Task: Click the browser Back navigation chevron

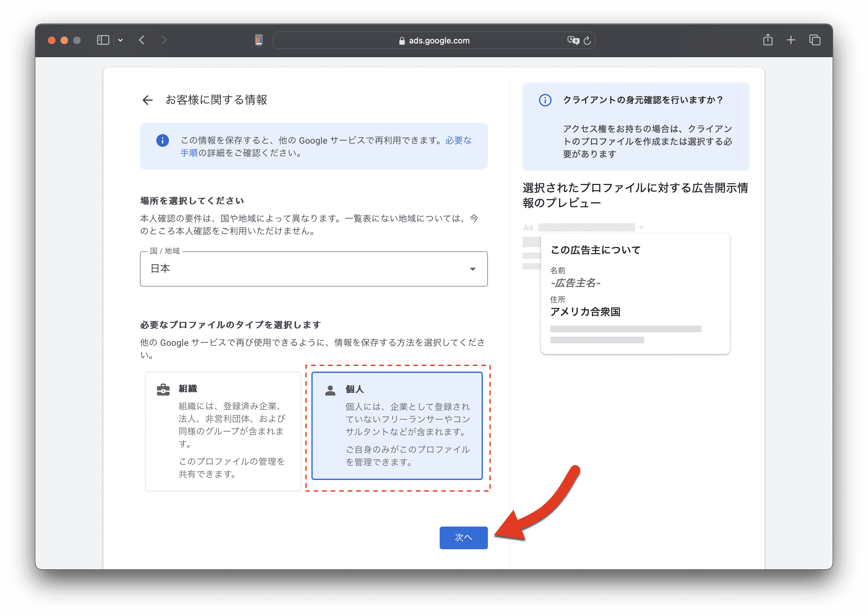Action: 142,40
